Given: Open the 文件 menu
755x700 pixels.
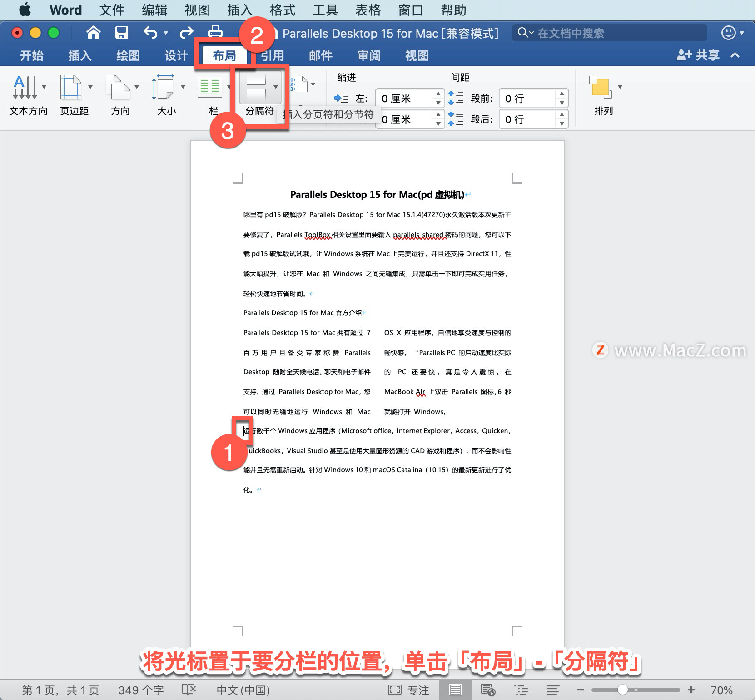Looking at the screenshot, I should [x=112, y=10].
